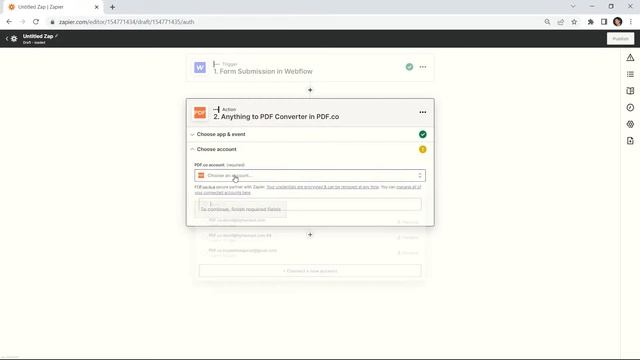Open a new browser tab
This screenshot has height=360, width=640.
[x=112, y=7]
